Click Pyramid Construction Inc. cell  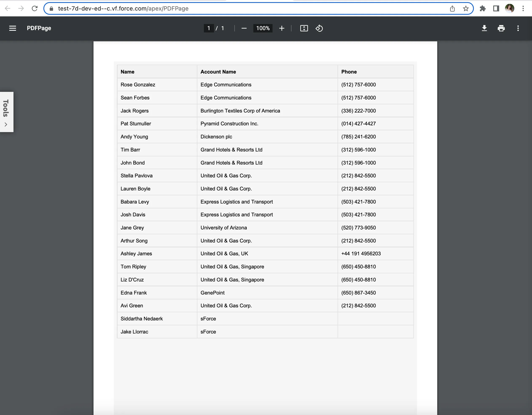click(x=267, y=123)
